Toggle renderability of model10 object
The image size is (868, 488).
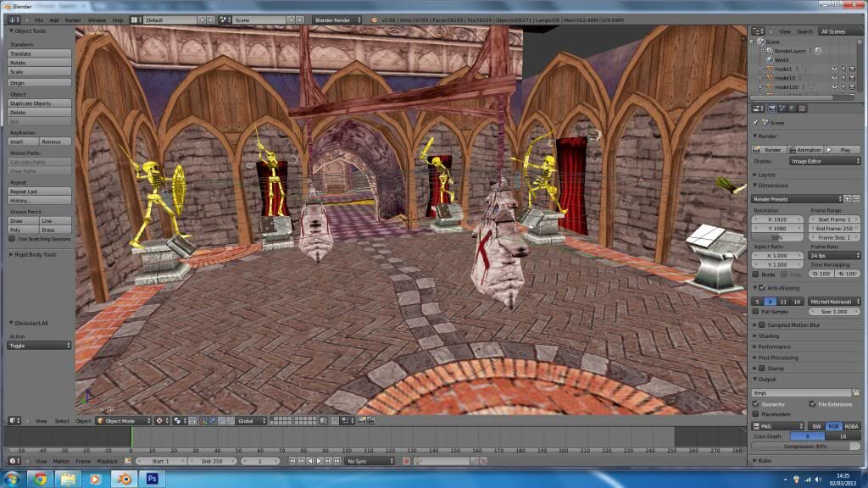(x=852, y=78)
